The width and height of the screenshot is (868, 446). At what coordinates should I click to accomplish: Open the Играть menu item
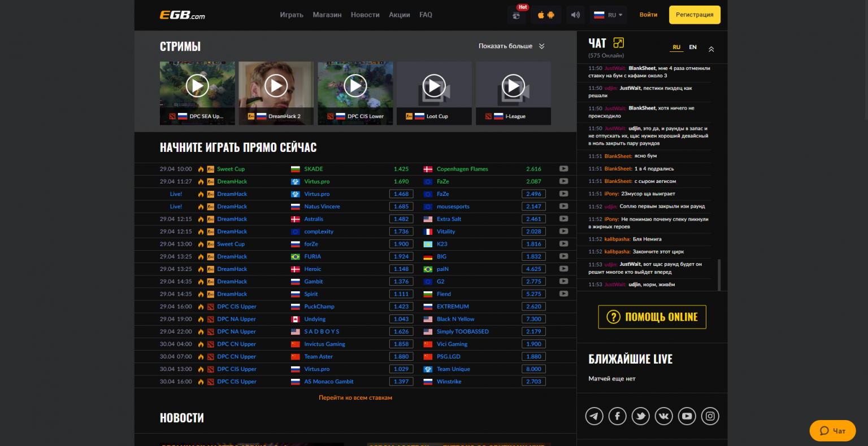click(292, 15)
